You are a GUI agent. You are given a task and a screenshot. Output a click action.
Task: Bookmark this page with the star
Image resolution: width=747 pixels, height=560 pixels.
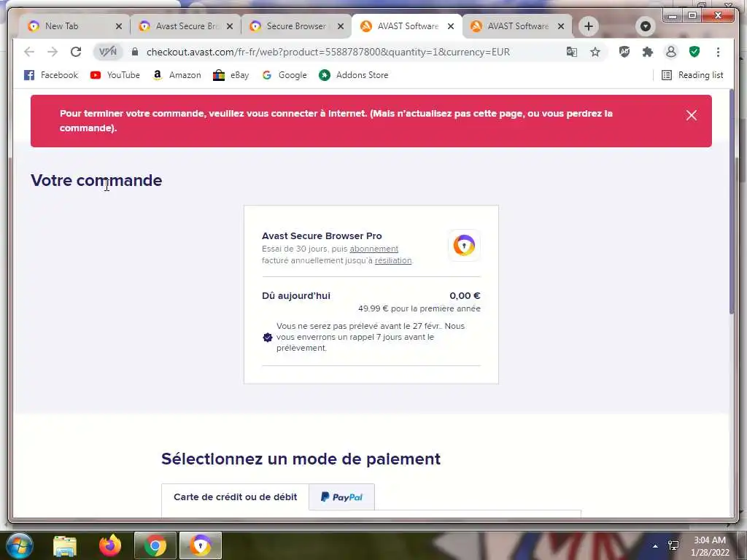[x=595, y=52]
